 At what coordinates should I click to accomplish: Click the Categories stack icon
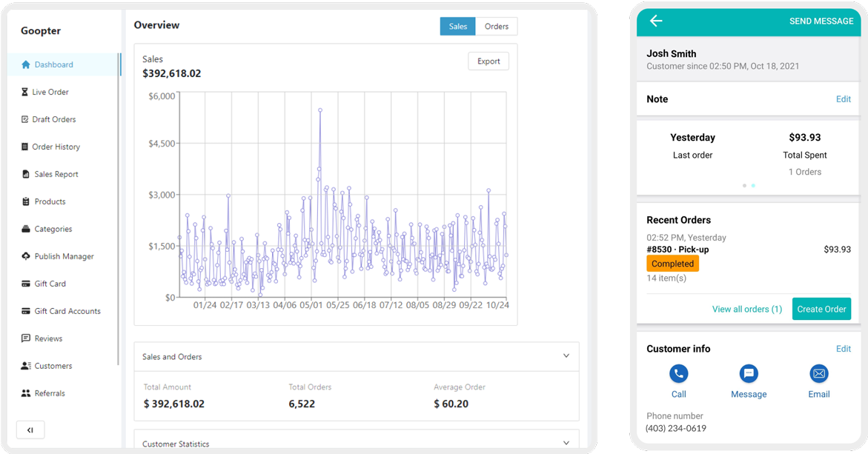coord(25,229)
